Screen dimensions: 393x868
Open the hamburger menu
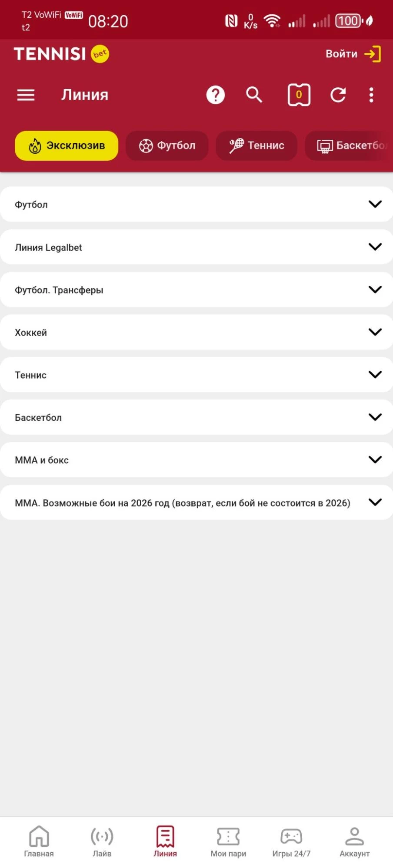(26, 95)
